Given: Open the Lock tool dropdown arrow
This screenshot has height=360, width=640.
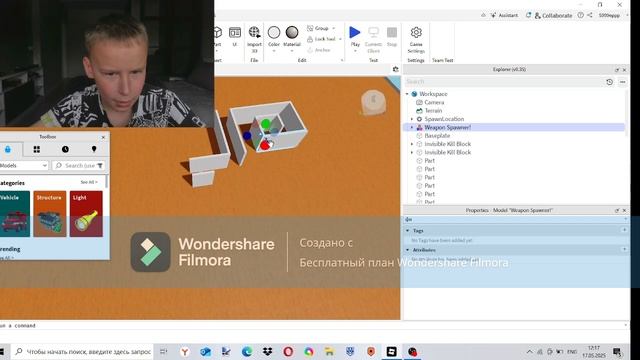Looking at the screenshot, I should coord(340,39).
